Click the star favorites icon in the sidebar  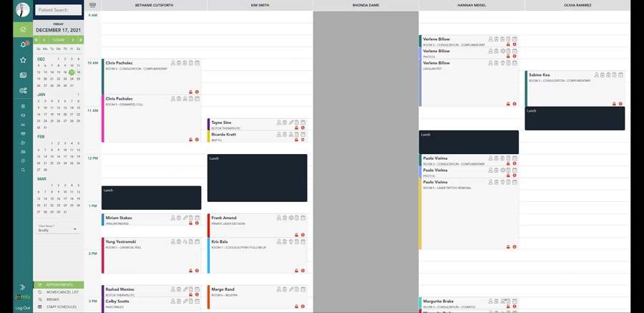click(x=23, y=60)
